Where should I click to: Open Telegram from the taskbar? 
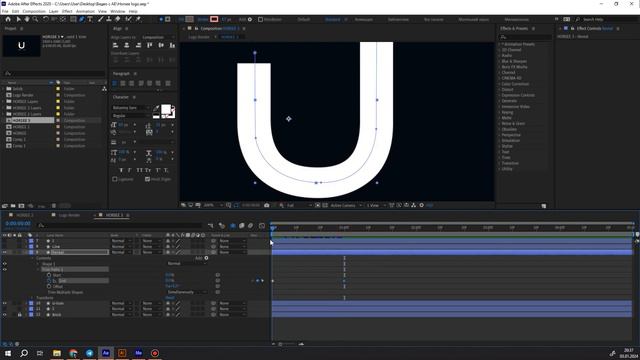[x=89, y=353]
